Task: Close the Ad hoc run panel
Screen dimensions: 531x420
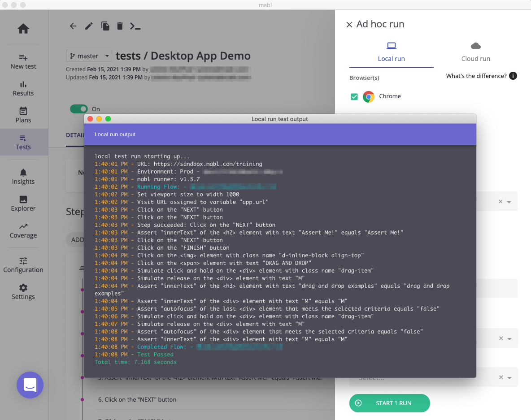Action: point(349,24)
